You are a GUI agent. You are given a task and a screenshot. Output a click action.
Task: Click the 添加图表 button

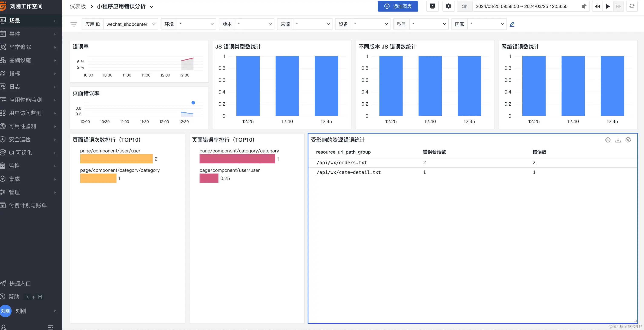tap(398, 6)
